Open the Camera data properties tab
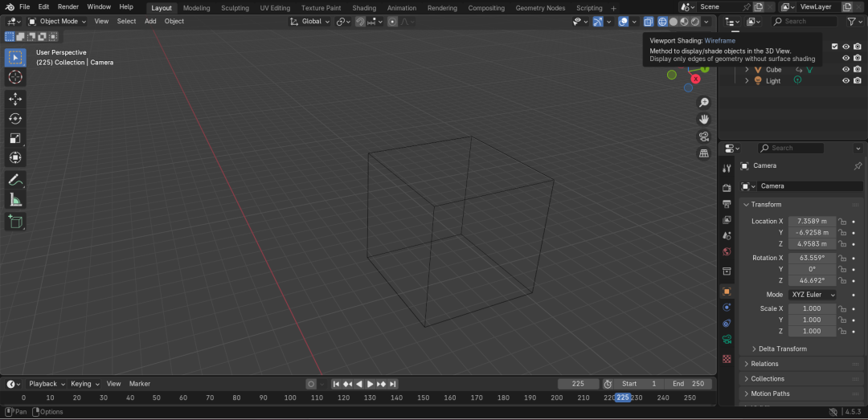The image size is (868, 420). tap(727, 339)
